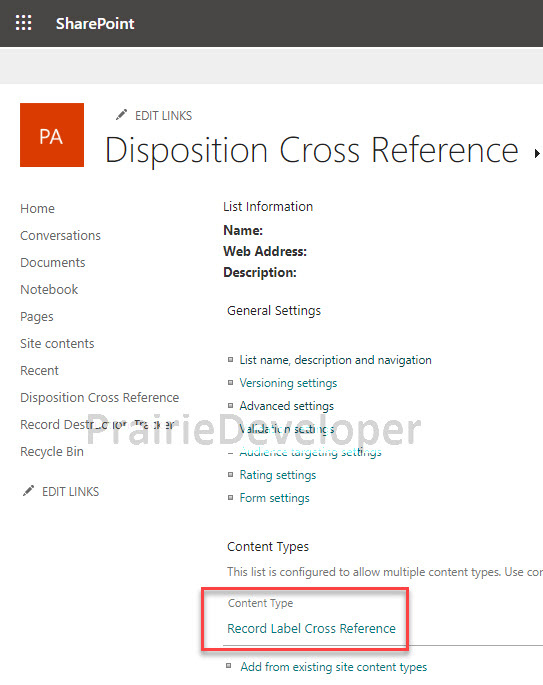Open Recycle Bin in left navigation
The height and width of the screenshot is (685, 543).
(52, 452)
